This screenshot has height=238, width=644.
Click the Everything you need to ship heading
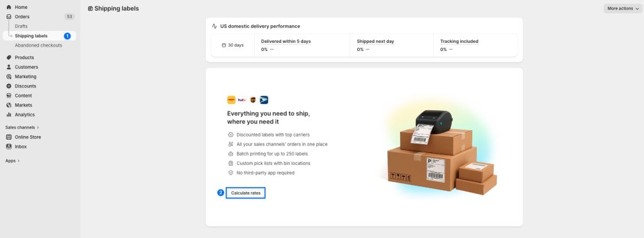(x=268, y=118)
